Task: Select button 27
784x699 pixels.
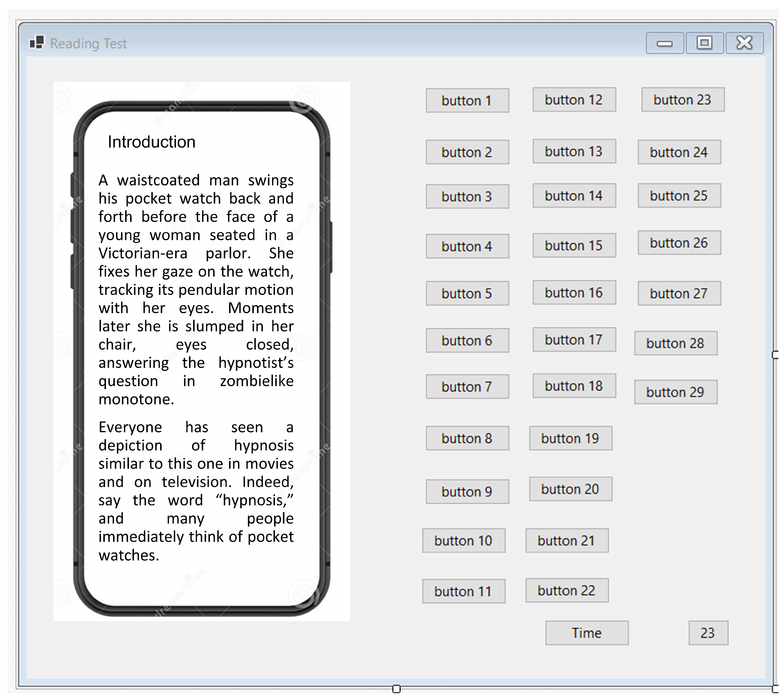Action: (x=679, y=293)
